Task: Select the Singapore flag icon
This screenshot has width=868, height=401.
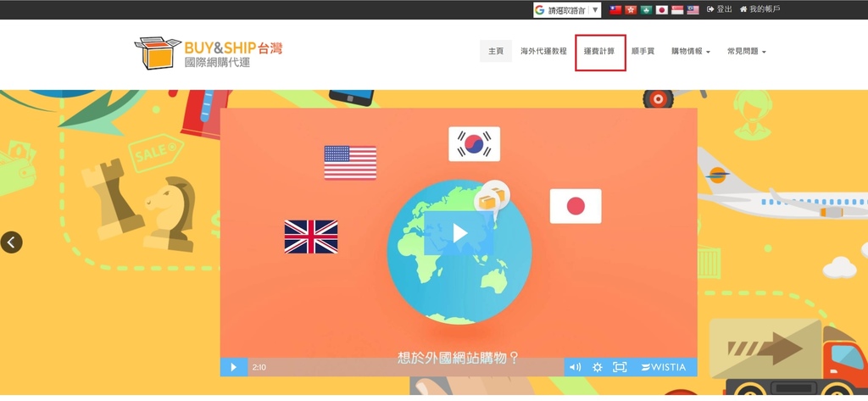Action: [677, 10]
